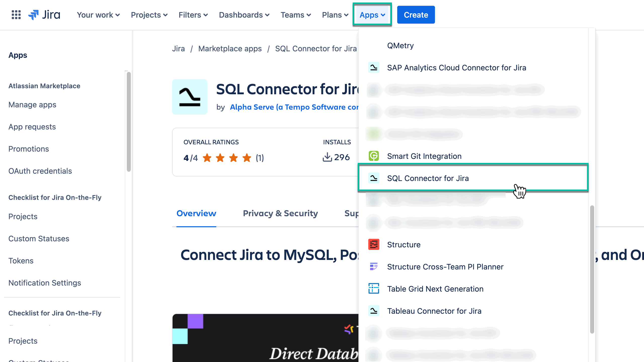Click the Create button
The image size is (644, 362).
pyautogui.click(x=416, y=15)
